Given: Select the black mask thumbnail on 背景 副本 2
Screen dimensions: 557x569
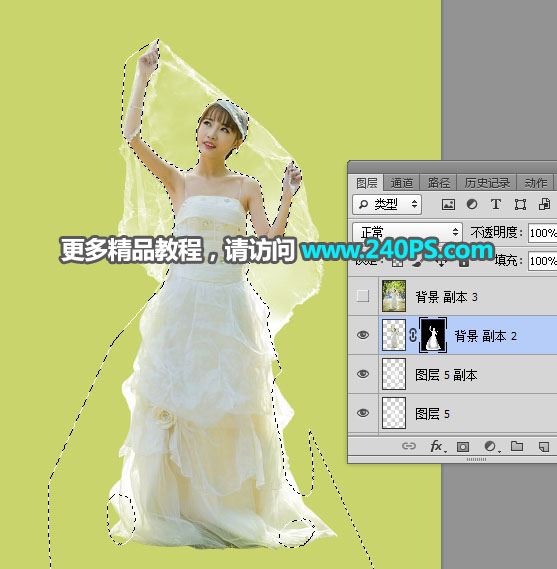Looking at the screenshot, I should [x=433, y=335].
